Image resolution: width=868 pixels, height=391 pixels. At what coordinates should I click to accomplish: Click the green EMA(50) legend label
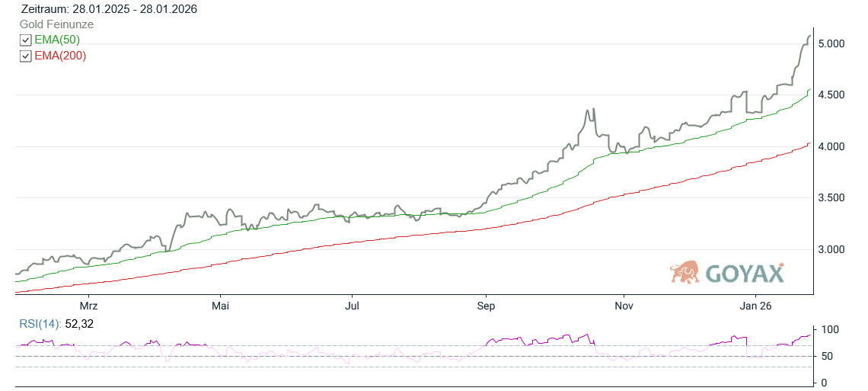click(57, 40)
